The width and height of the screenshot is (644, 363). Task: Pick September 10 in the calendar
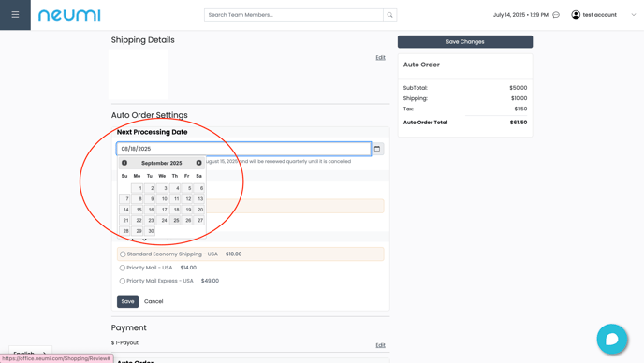[x=162, y=198]
